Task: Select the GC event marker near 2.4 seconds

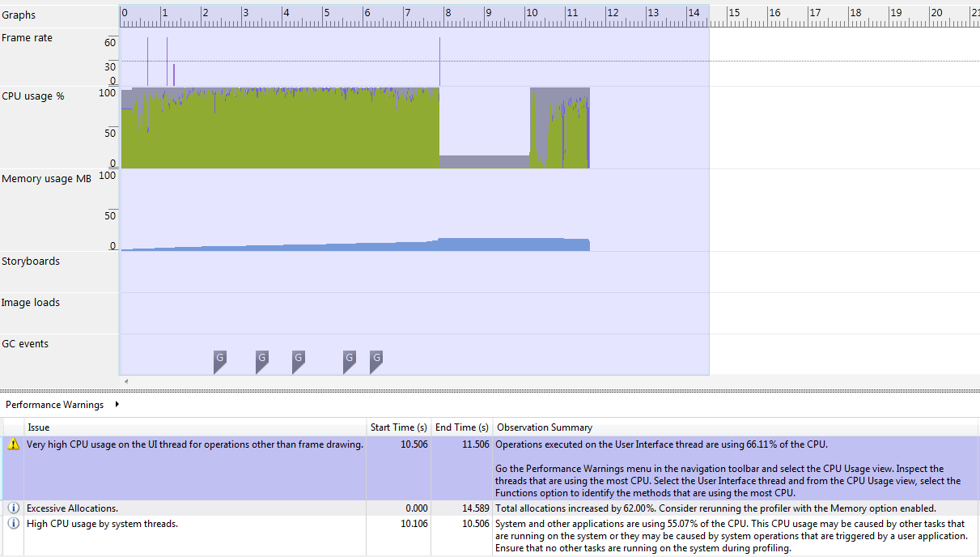Action: 220,362
